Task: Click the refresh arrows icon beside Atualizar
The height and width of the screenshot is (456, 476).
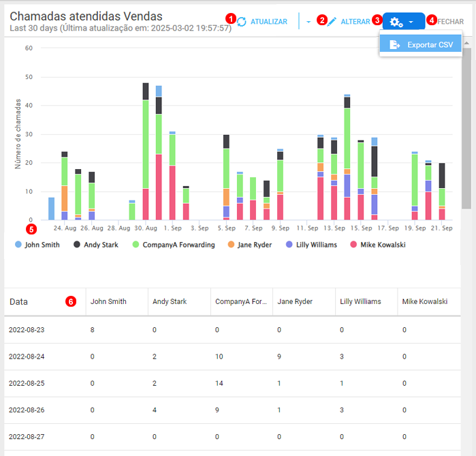Action: pos(241,22)
